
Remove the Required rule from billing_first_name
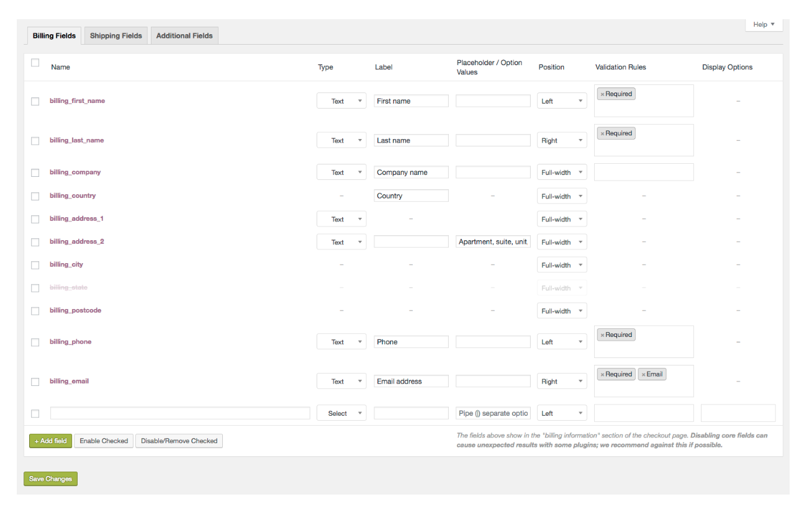coord(602,94)
